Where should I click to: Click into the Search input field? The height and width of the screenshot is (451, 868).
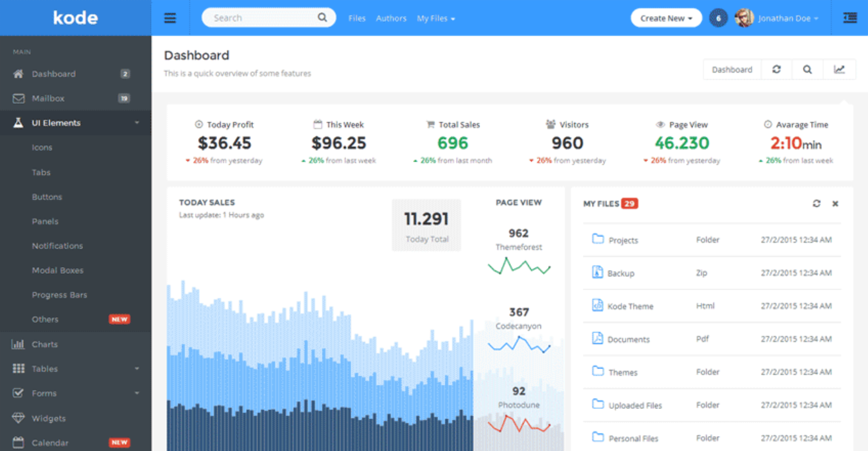261,18
